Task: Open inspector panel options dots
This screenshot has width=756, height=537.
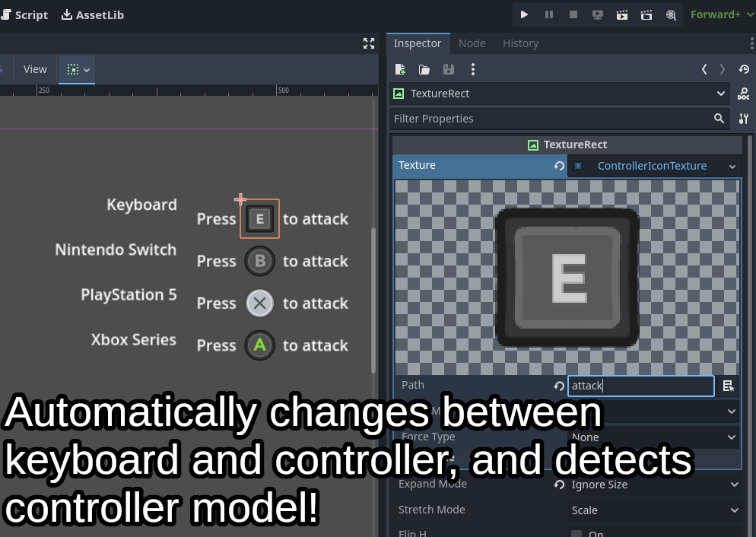Action: click(x=752, y=43)
